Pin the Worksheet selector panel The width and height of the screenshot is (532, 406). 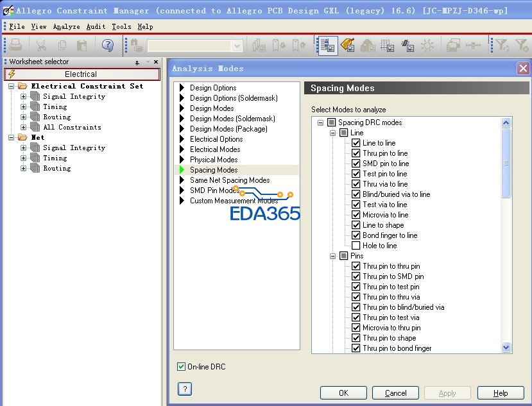pos(137,62)
